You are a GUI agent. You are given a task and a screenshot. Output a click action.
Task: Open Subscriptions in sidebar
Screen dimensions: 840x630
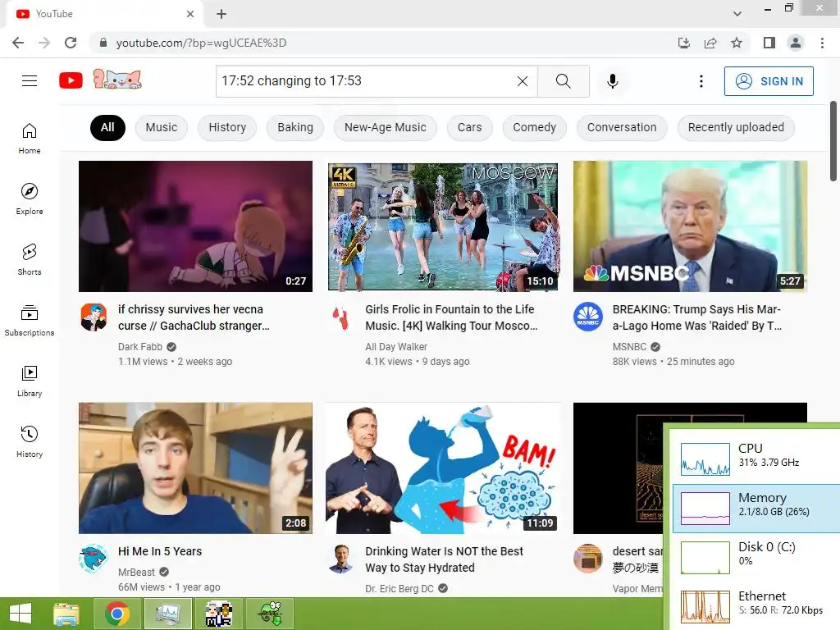[30, 321]
